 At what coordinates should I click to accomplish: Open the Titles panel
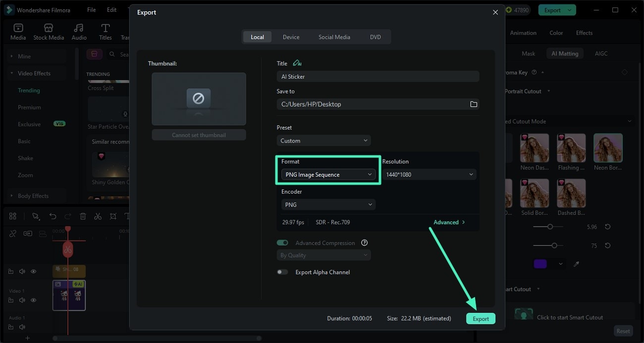click(x=105, y=32)
